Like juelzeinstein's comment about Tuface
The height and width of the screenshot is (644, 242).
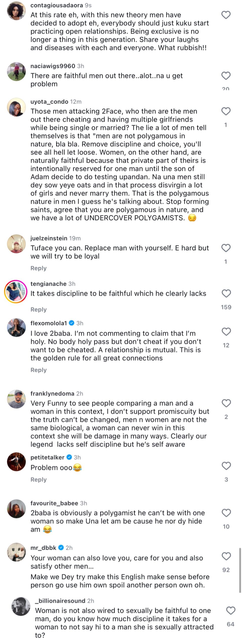pos(226,248)
